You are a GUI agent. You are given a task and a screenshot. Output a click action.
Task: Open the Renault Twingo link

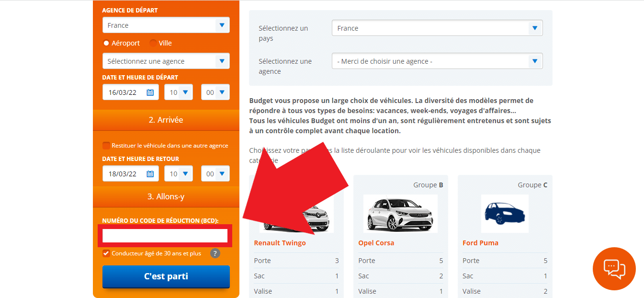[x=280, y=243]
